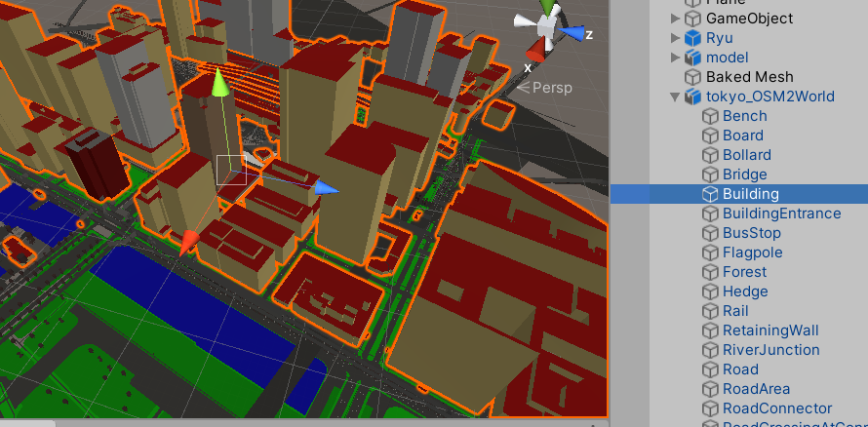Click the Bridge cube icon

(710, 175)
